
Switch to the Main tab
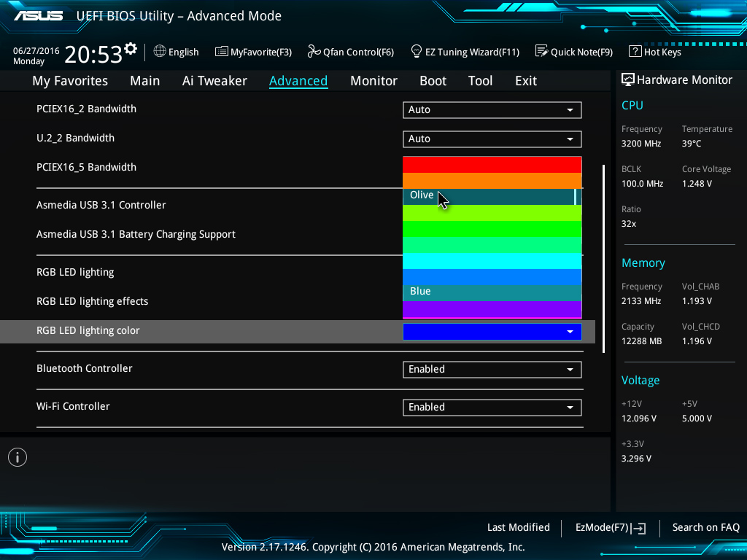145,81
